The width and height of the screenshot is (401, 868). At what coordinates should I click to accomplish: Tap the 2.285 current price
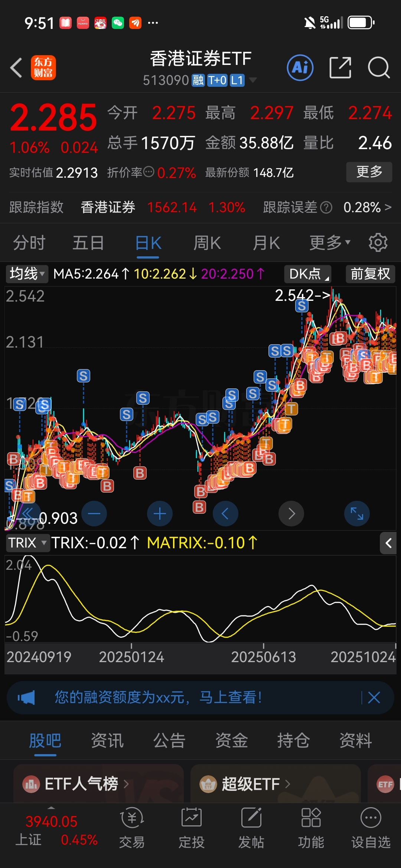coord(53,118)
